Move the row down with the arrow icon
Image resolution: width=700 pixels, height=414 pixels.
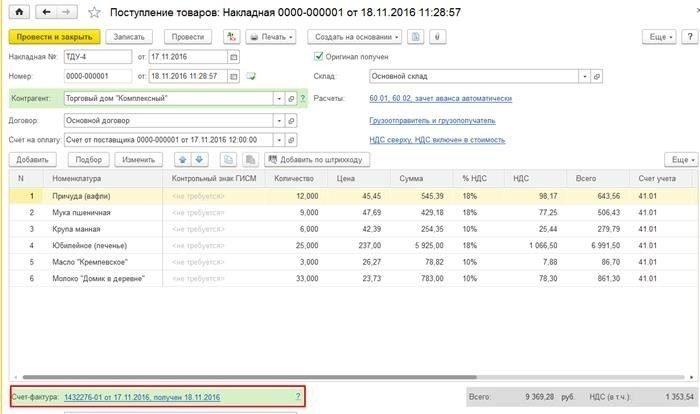198,160
